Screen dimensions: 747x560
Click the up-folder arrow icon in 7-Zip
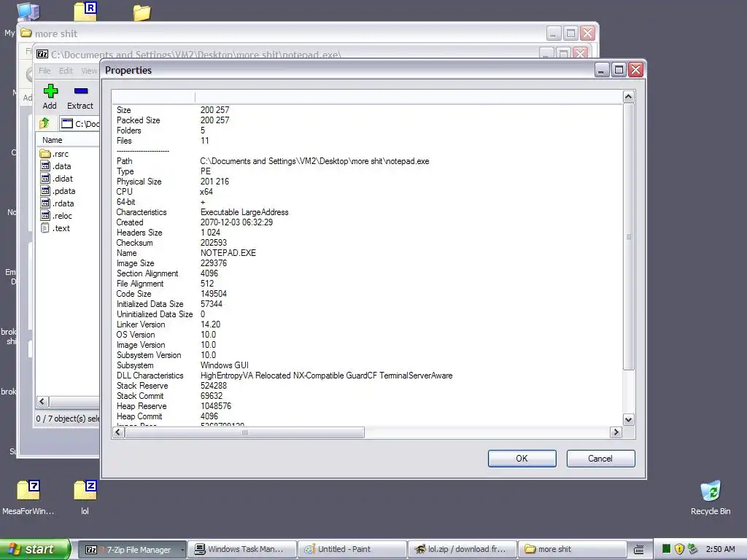click(x=44, y=123)
